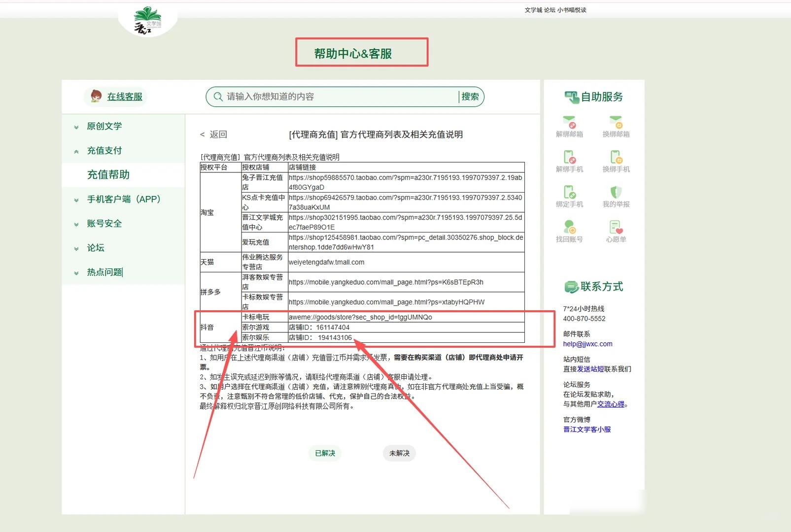Click the KS点卡充值中心 shop cell

coord(264,202)
